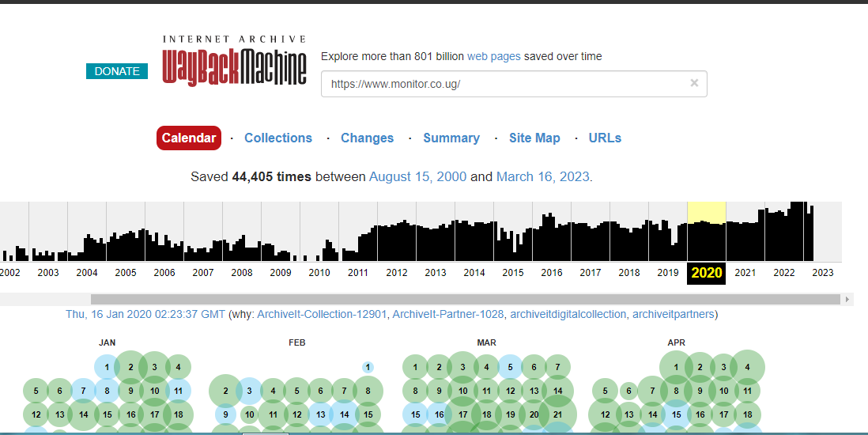Select year 2002 on the timeline
Screen dimensions: 868x435
pos(9,273)
